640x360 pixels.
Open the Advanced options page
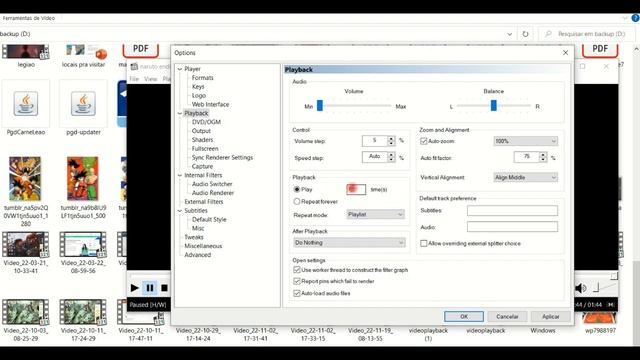pos(198,255)
